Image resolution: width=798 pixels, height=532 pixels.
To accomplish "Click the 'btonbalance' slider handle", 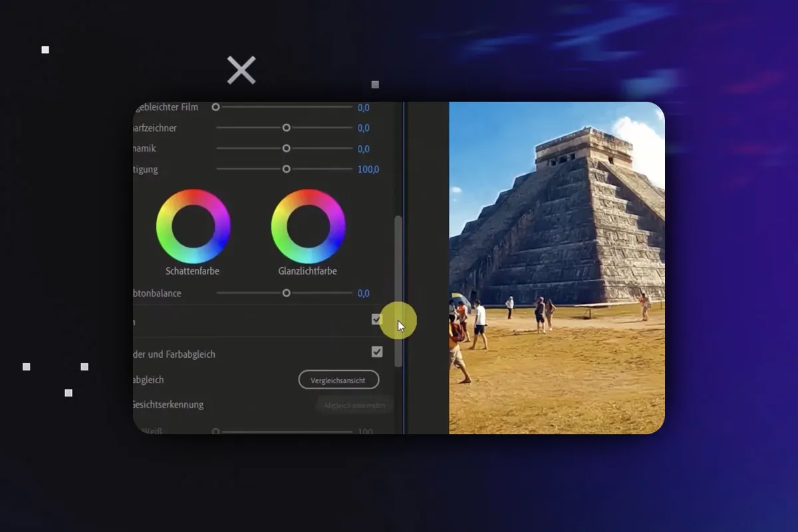I will point(287,293).
